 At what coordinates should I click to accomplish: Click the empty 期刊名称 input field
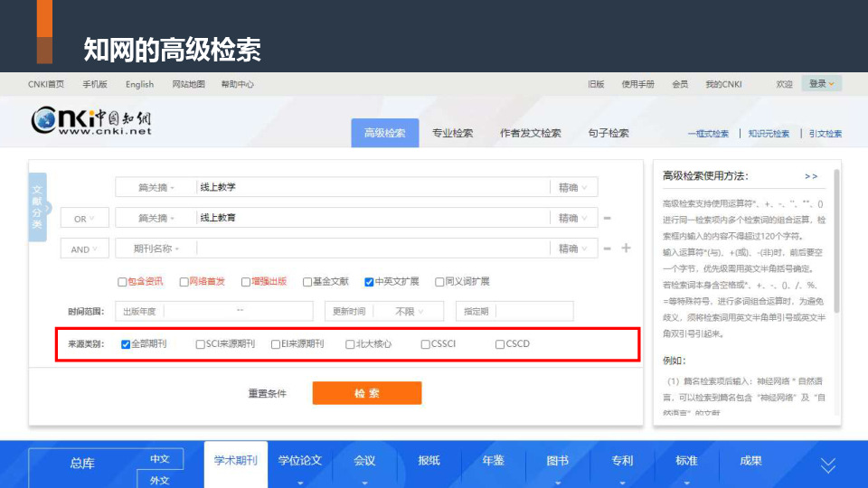373,249
